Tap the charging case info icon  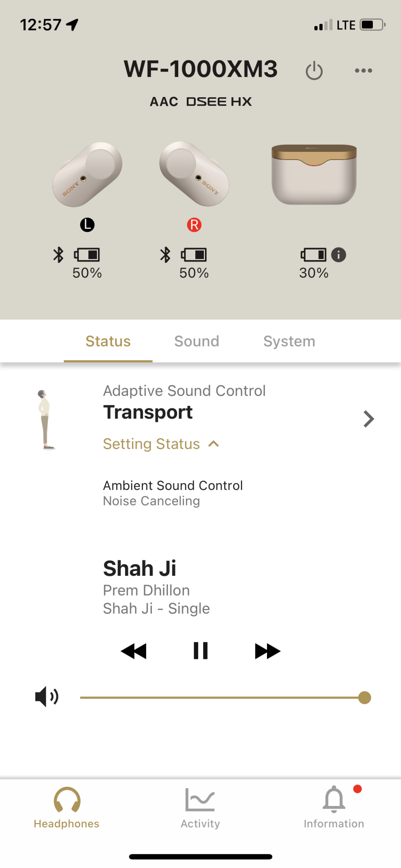point(338,255)
